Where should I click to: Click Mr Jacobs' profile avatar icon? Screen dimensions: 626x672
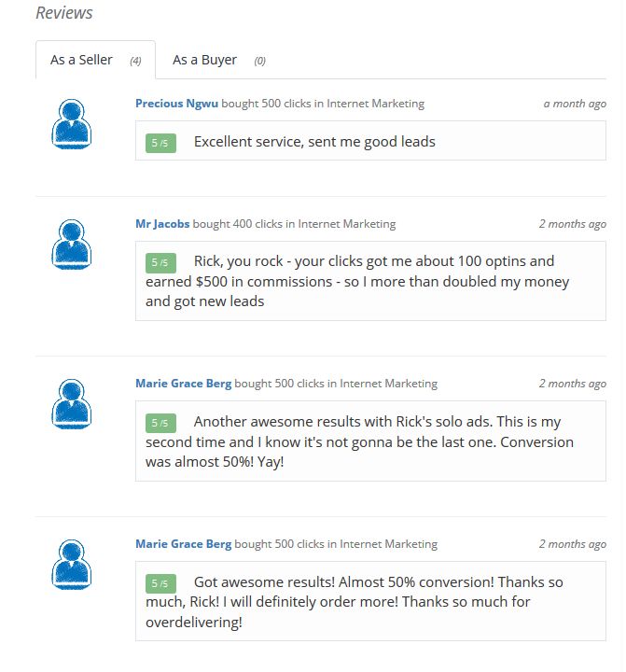point(72,245)
